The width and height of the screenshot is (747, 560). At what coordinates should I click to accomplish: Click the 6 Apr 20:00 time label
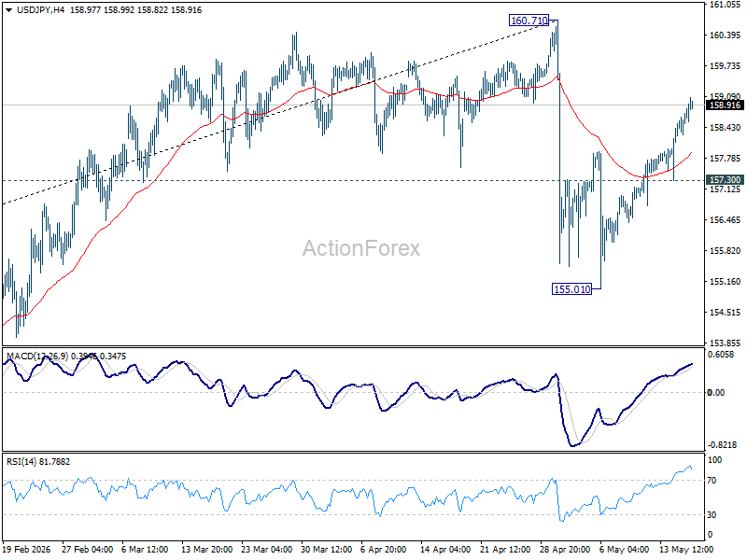pos(384,549)
